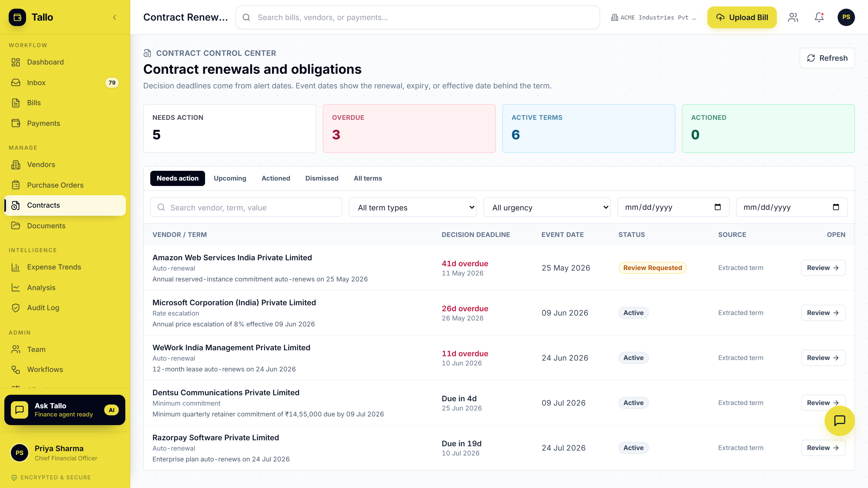Review the Microsoft Corporation term

(823, 313)
